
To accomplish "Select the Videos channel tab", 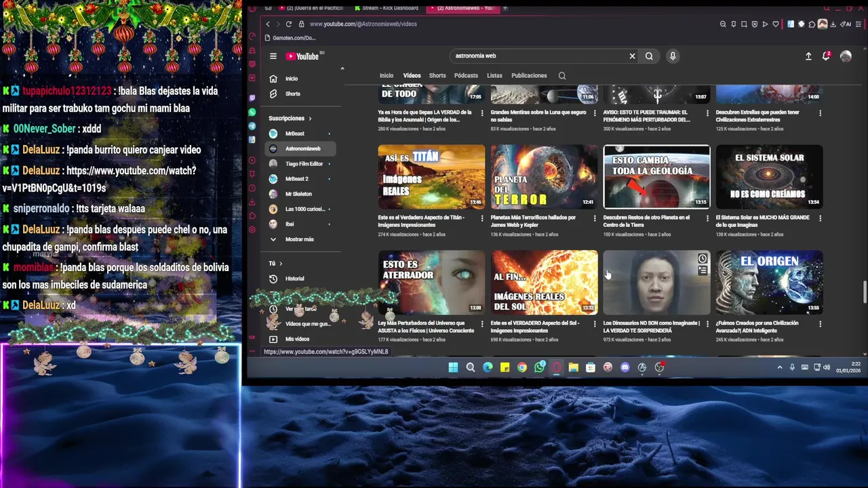I will (x=412, y=76).
